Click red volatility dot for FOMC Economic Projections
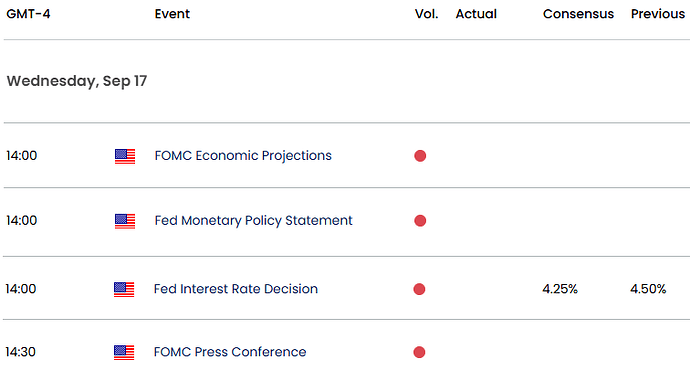The height and width of the screenshot is (380, 690). [420, 156]
